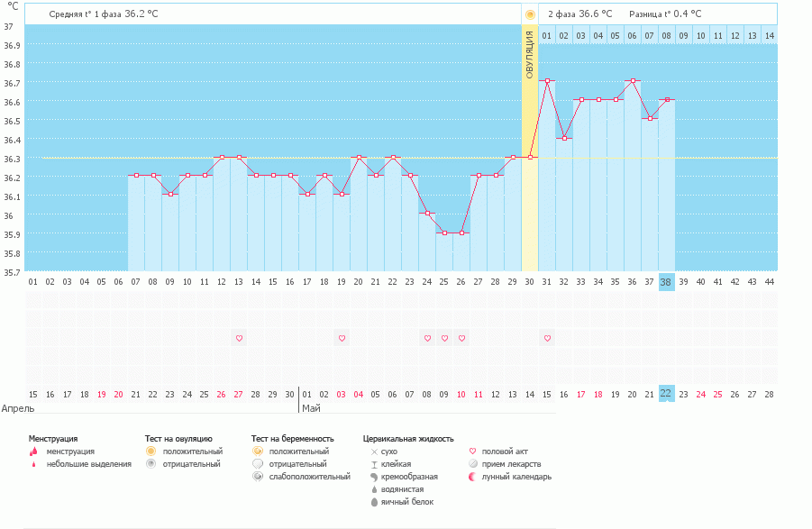Click the menstruation drop icon in legend

[34, 451]
